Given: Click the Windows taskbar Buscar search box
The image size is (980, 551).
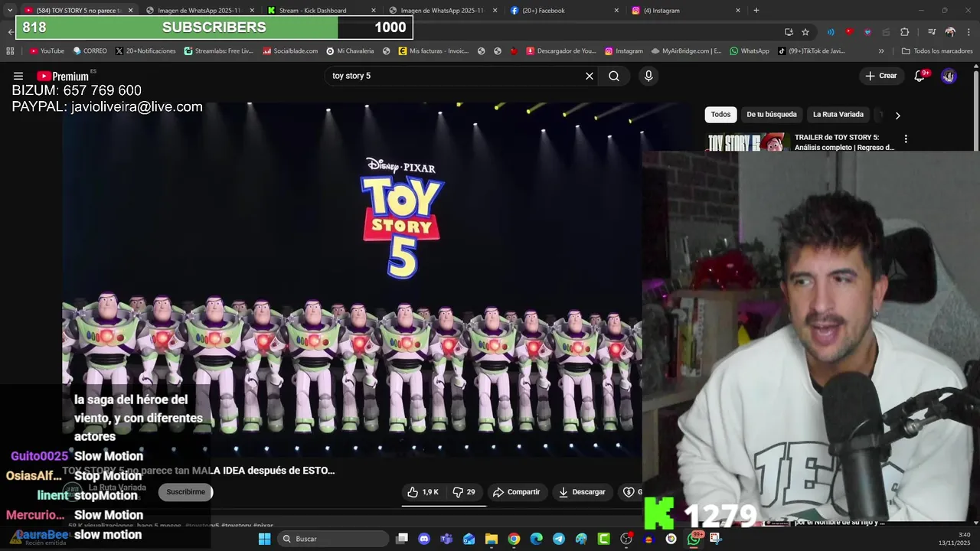Looking at the screenshot, I should coord(333,539).
